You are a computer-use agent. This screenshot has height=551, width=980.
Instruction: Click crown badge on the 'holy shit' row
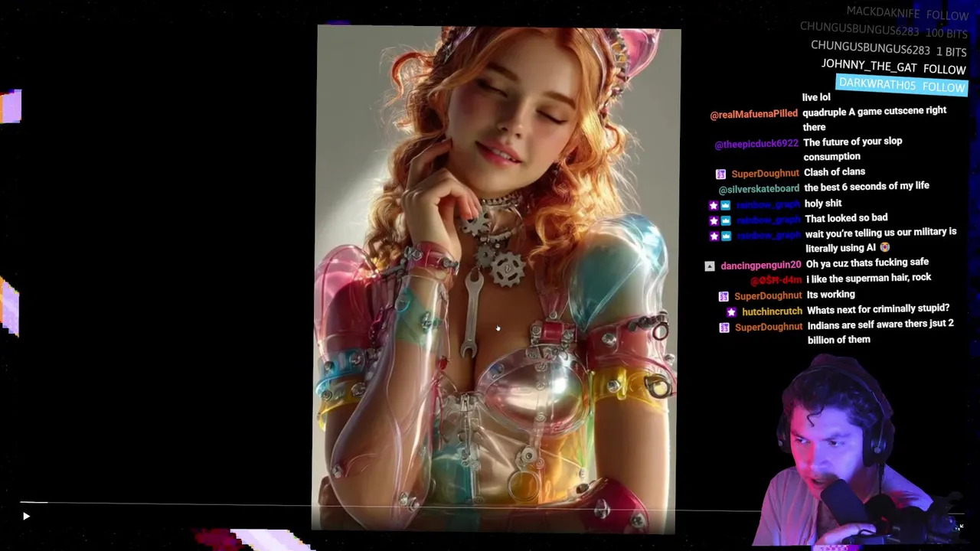(x=726, y=205)
